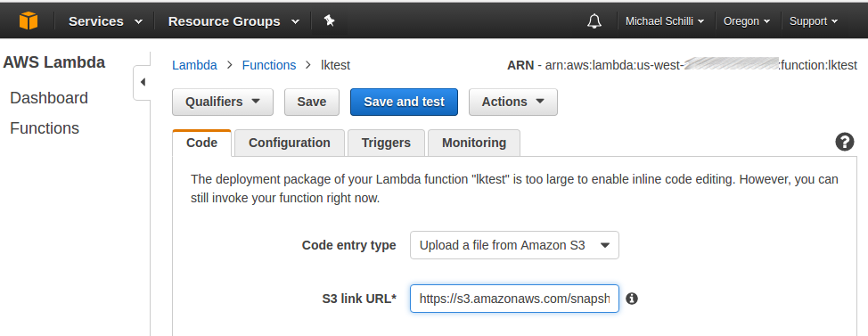Click the pin shortcut icon in navbar
The height and width of the screenshot is (336, 868).
[330, 21]
